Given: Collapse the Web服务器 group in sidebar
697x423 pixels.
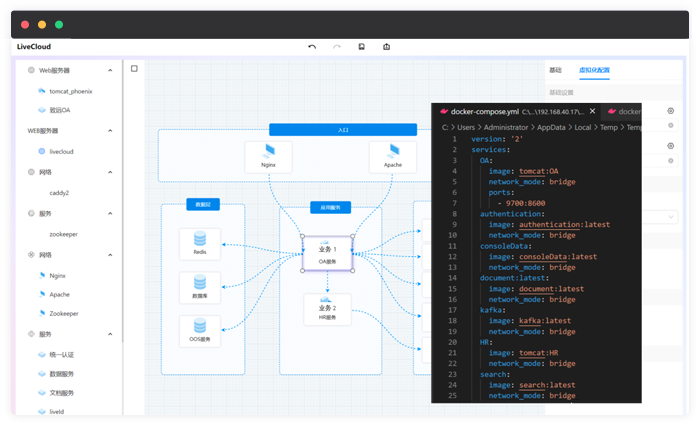Looking at the screenshot, I should click(110, 71).
